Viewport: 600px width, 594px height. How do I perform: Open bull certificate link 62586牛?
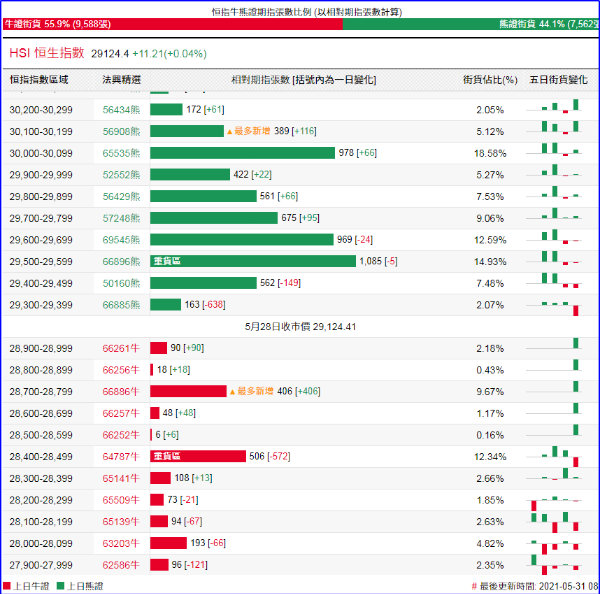[x=121, y=565]
